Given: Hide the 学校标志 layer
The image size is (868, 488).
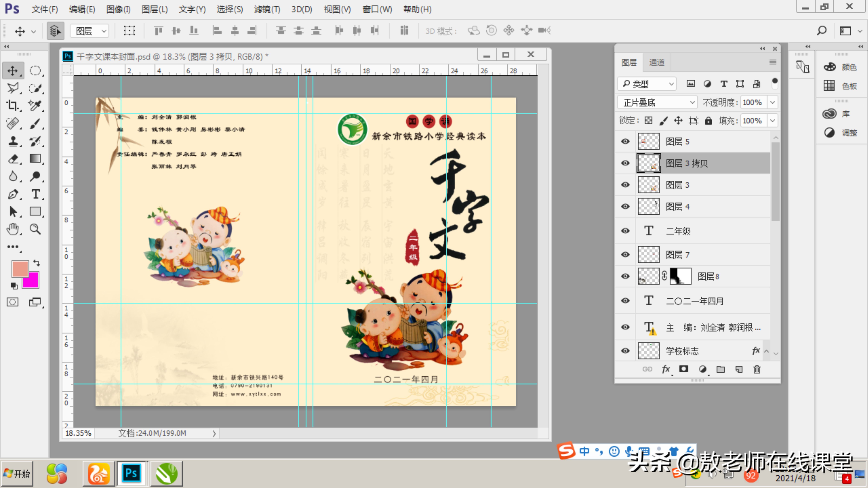Looking at the screenshot, I should point(625,351).
